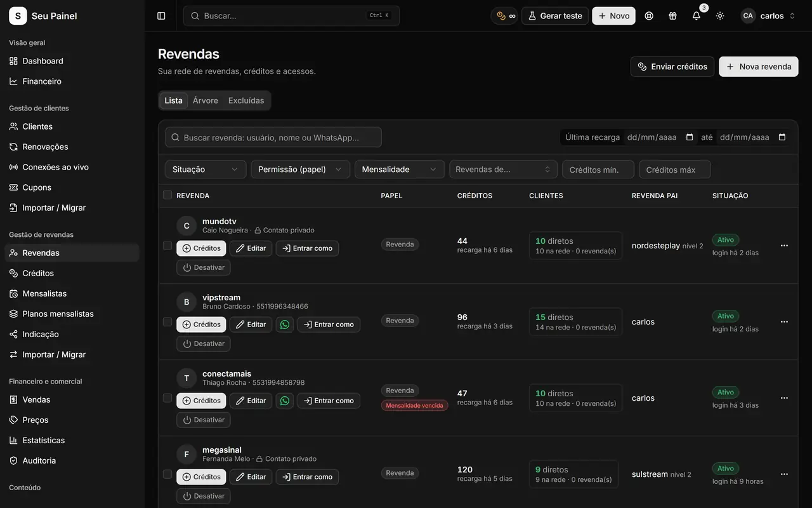
Task: Open the gift icon in top bar
Action: [672, 16]
